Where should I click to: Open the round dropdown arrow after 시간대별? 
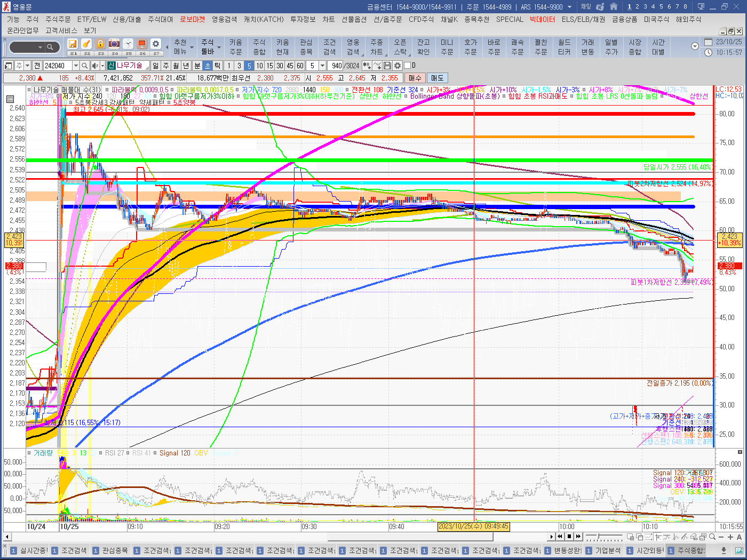[x=695, y=46]
